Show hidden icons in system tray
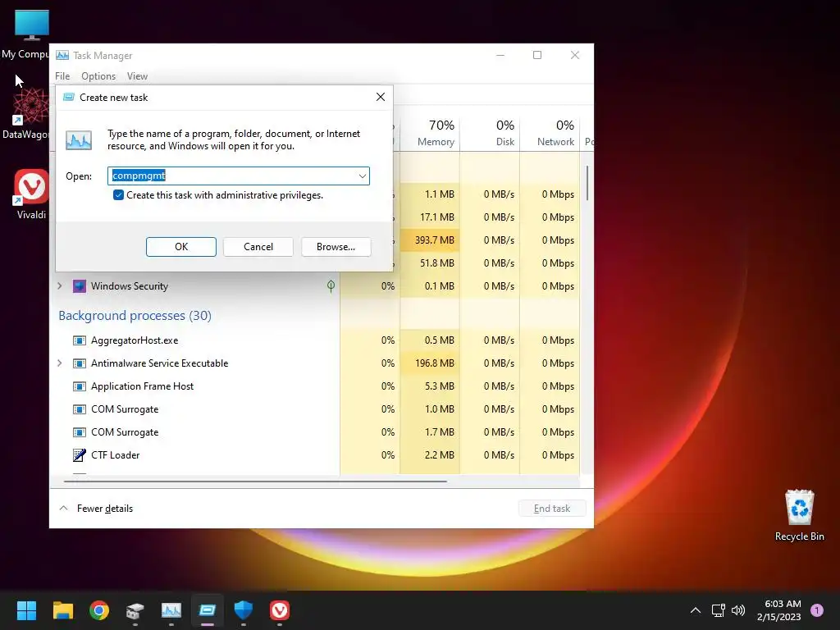840x630 pixels. pos(696,609)
